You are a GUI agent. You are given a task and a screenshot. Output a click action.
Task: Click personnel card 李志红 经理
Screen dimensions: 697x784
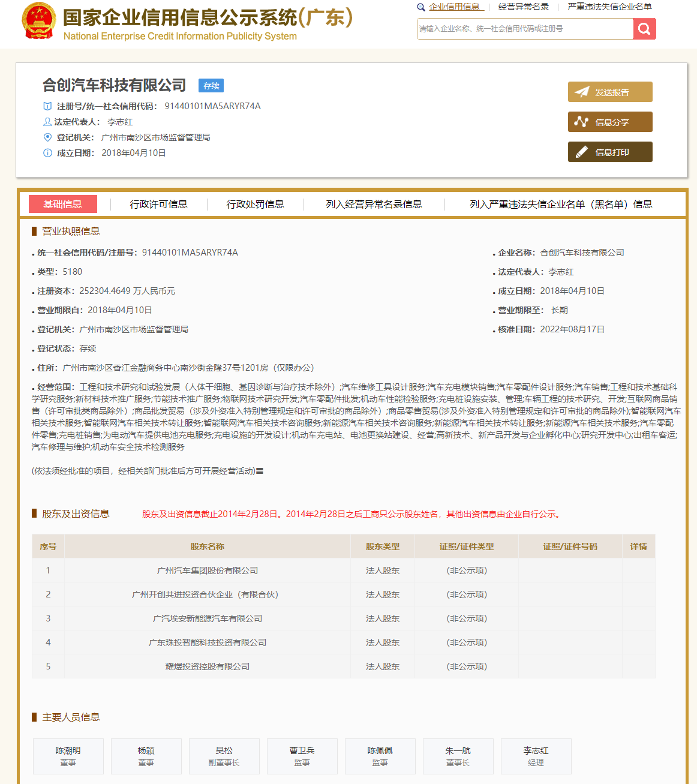(x=536, y=756)
